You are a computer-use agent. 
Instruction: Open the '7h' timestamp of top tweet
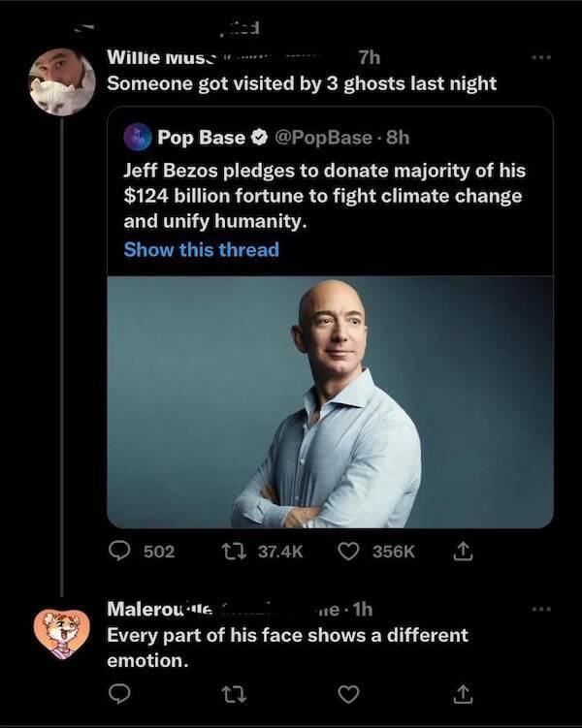[369, 57]
